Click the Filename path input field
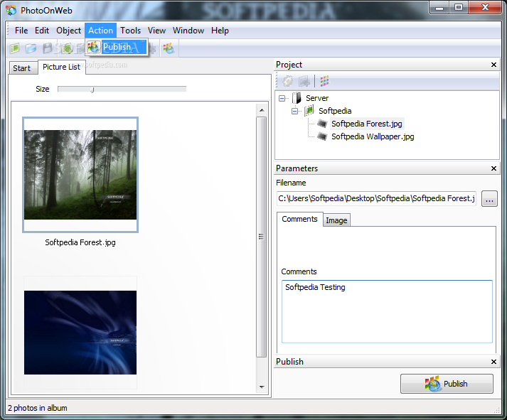 (x=376, y=198)
